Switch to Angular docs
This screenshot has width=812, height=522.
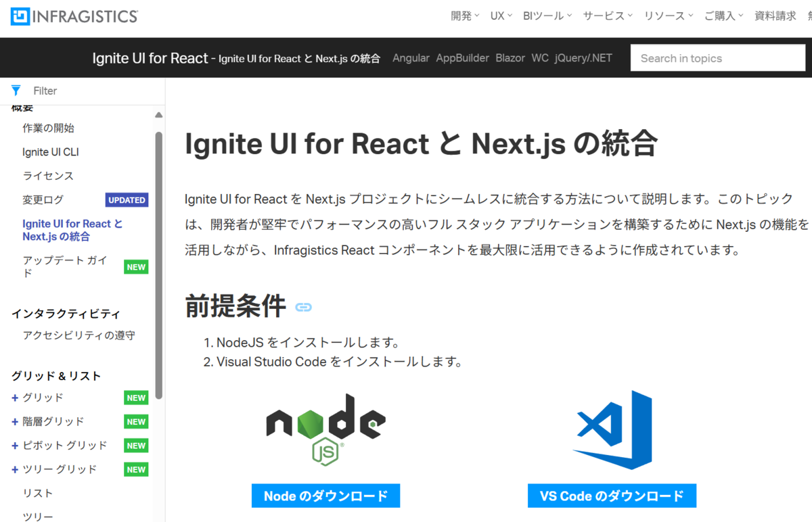(x=411, y=58)
